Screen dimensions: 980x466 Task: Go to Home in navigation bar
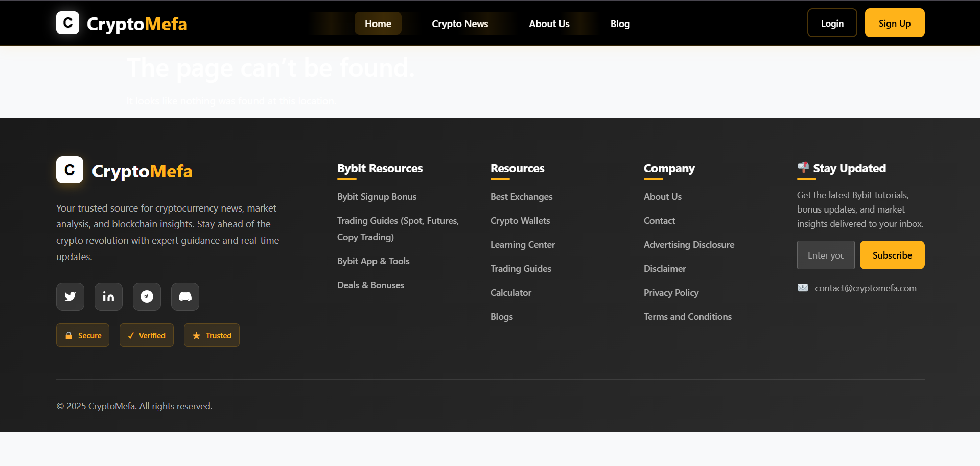coord(378,24)
